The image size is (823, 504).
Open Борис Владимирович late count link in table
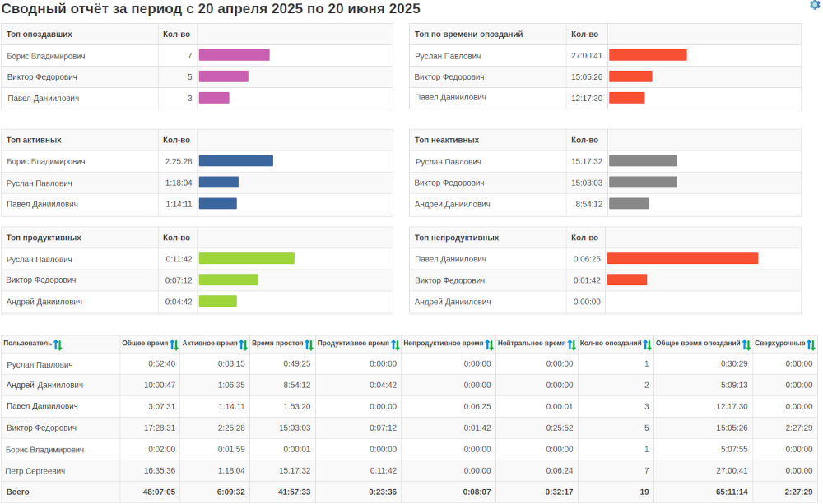point(646,450)
